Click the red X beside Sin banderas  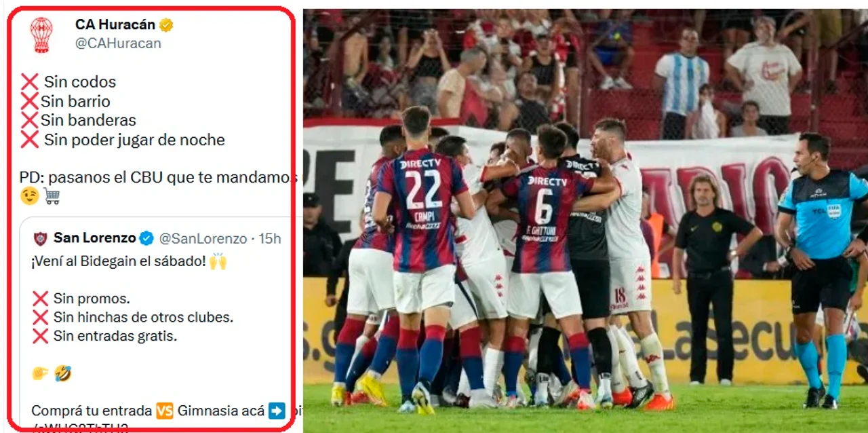(29, 121)
